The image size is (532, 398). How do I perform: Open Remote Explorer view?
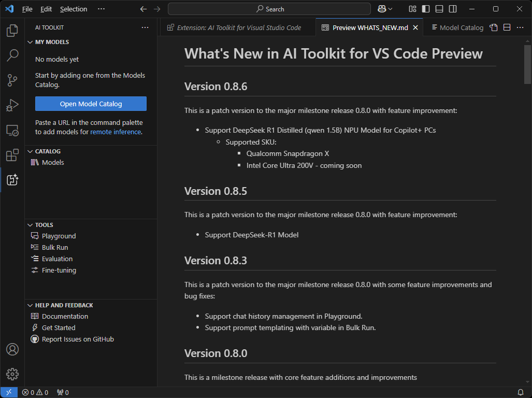click(12, 130)
